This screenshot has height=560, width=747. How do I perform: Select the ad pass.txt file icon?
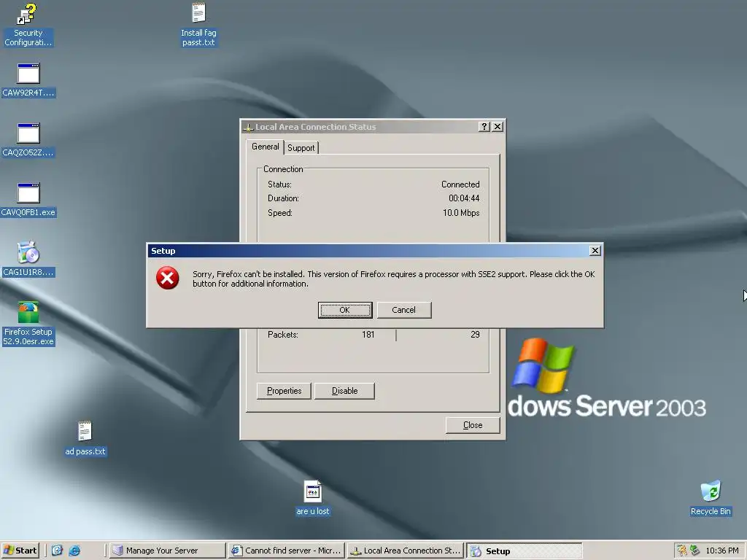[x=85, y=438]
